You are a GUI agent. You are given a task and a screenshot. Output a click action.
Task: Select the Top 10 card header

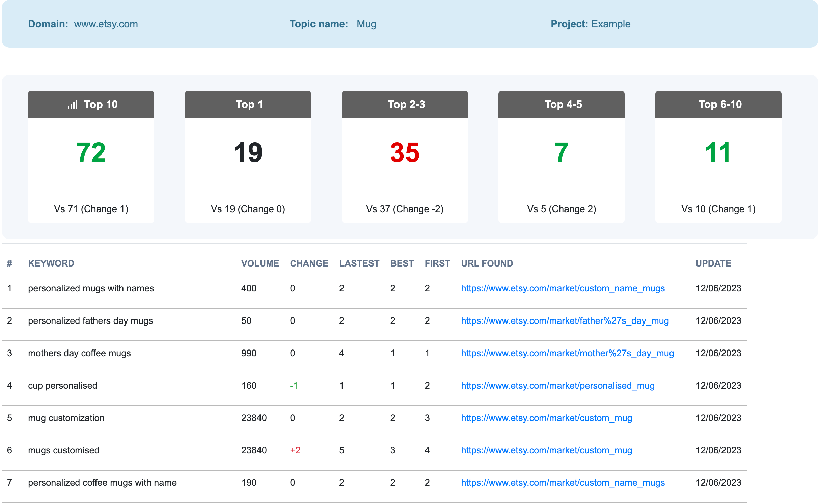pyautogui.click(x=91, y=105)
